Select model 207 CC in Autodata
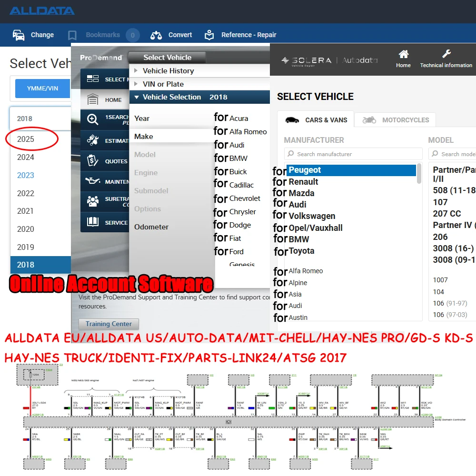The height and width of the screenshot is (476, 476). (447, 214)
